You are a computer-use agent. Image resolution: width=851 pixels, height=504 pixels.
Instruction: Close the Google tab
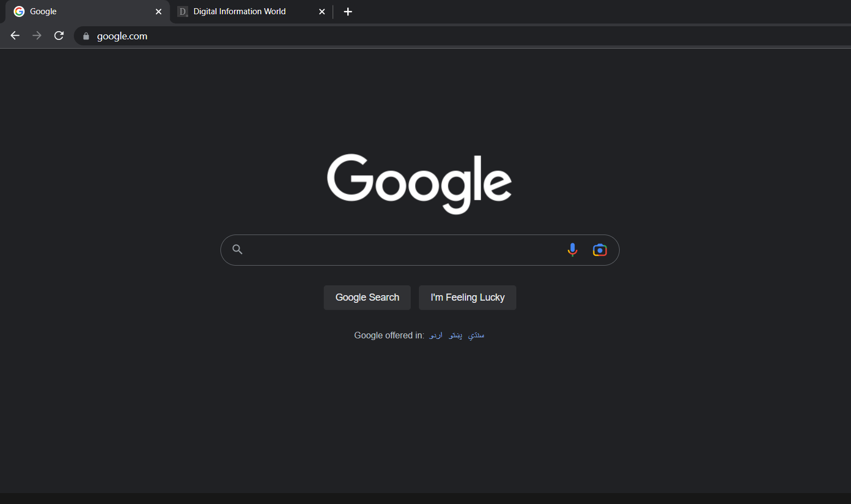pyautogui.click(x=159, y=11)
